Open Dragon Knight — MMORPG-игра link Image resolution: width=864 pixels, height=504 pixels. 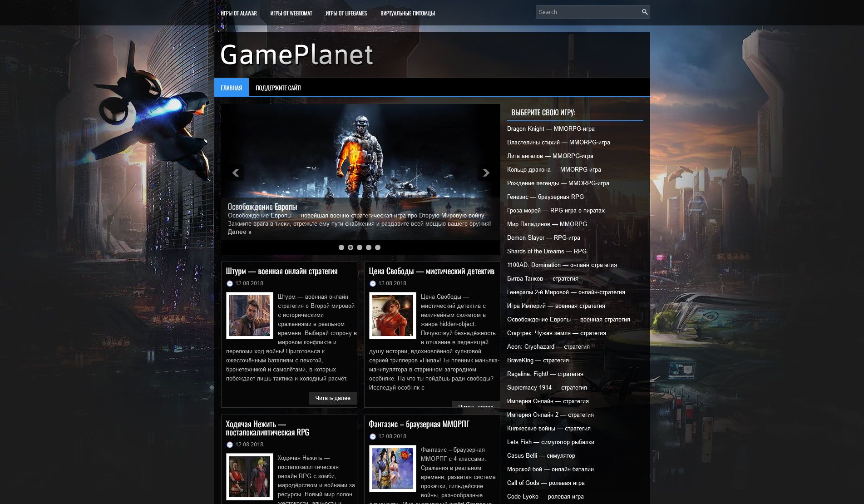[551, 128]
